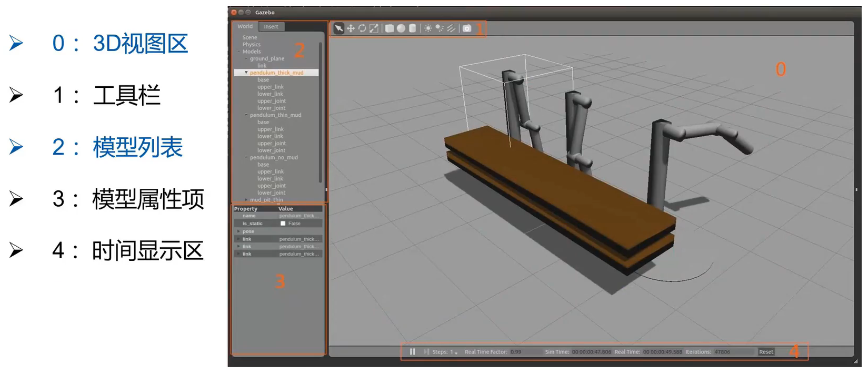The height and width of the screenshot is (375, 868).
Task: Select the arrow selection mode tool
Action: pyautogui.click(x=338, y=28)
